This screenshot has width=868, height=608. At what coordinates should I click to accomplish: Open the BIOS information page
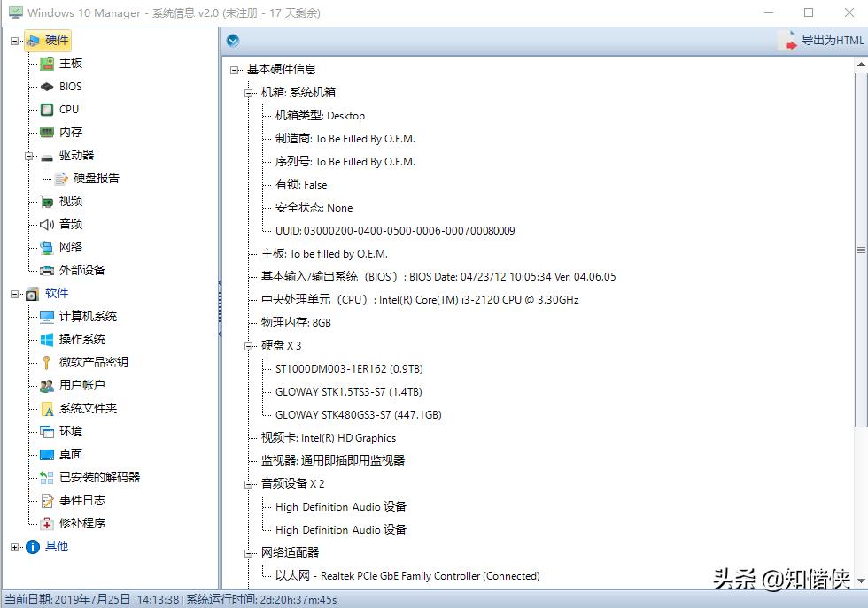click(67, 86)
